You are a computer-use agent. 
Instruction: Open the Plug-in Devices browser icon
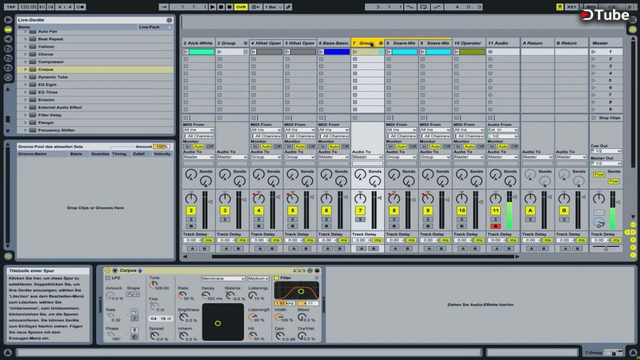pyautogui.click(x=8, y=39)
